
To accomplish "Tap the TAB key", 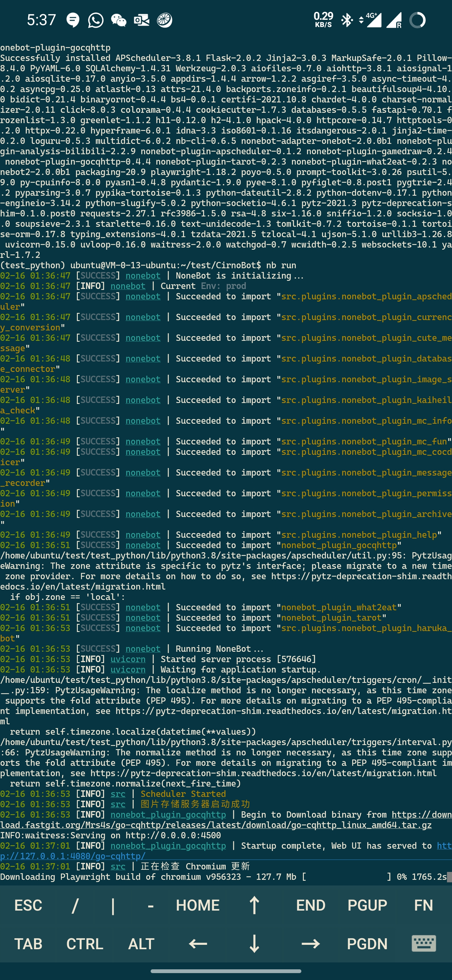I will (28, 944).
